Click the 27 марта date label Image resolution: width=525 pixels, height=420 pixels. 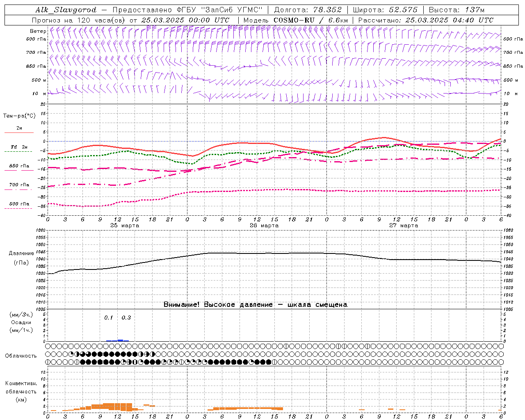[404, 225]
